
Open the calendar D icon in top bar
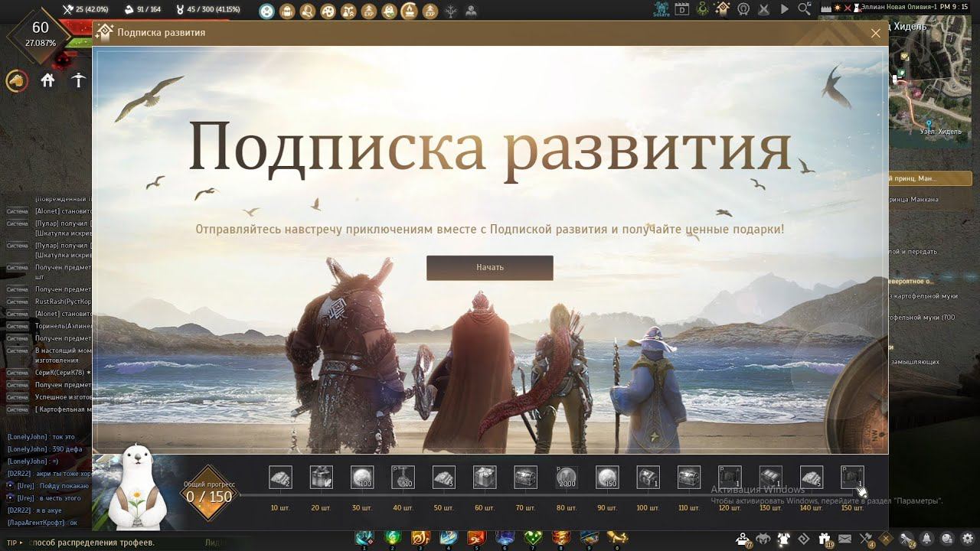click(x=682, y=10)
